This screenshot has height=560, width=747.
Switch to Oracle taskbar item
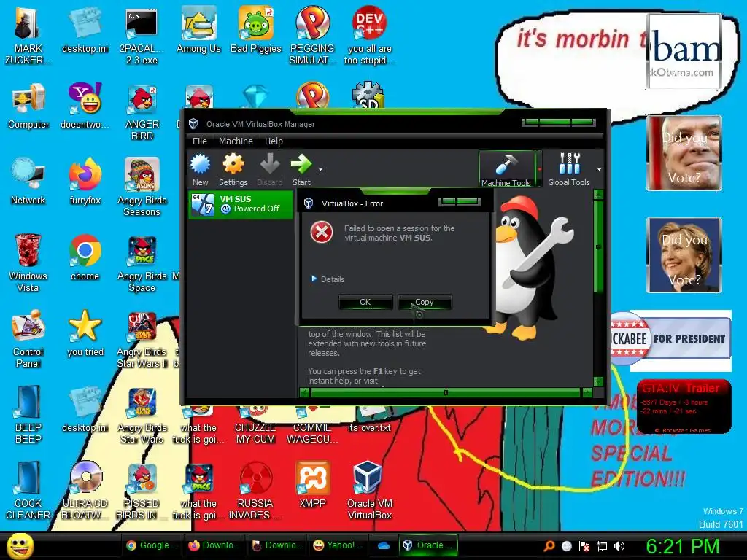(427, 545)
